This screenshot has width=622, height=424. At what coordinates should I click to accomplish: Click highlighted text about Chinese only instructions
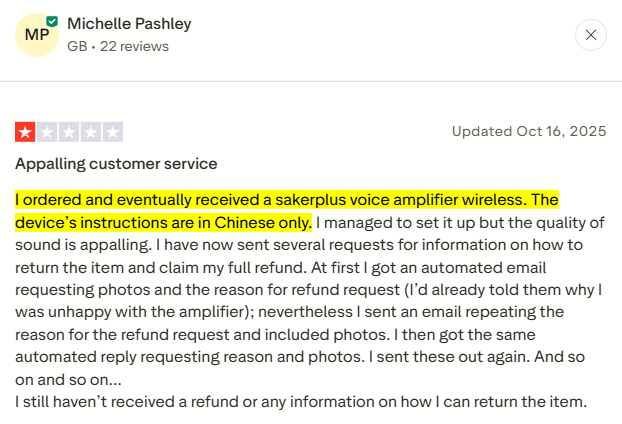[163, 222]
